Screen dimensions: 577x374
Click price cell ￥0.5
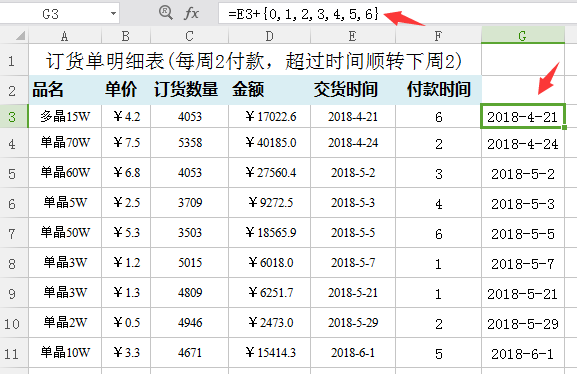126,323
